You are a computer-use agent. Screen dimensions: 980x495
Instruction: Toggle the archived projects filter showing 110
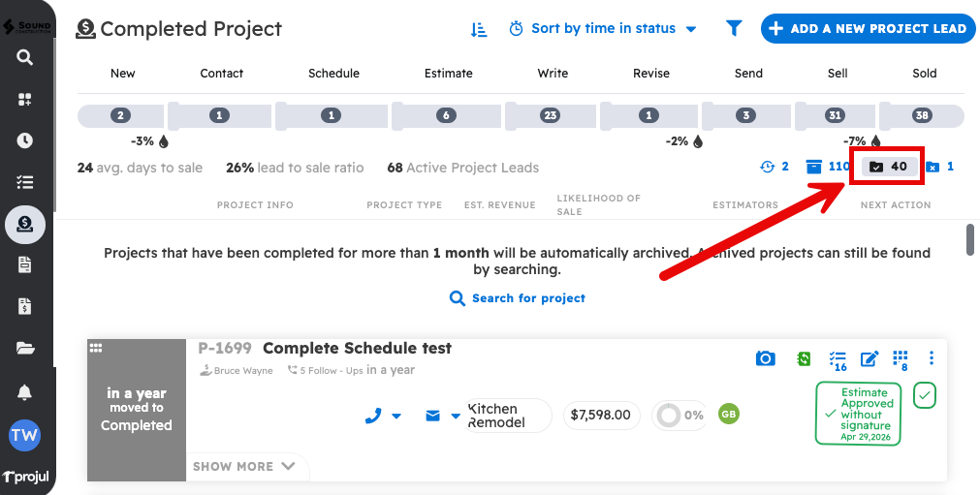(828, 167)
